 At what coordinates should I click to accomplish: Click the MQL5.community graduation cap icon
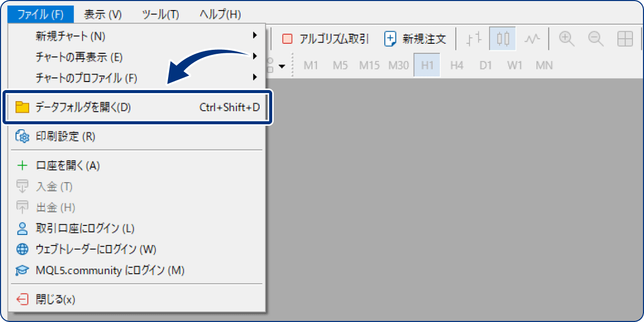[x=22, y=270]
